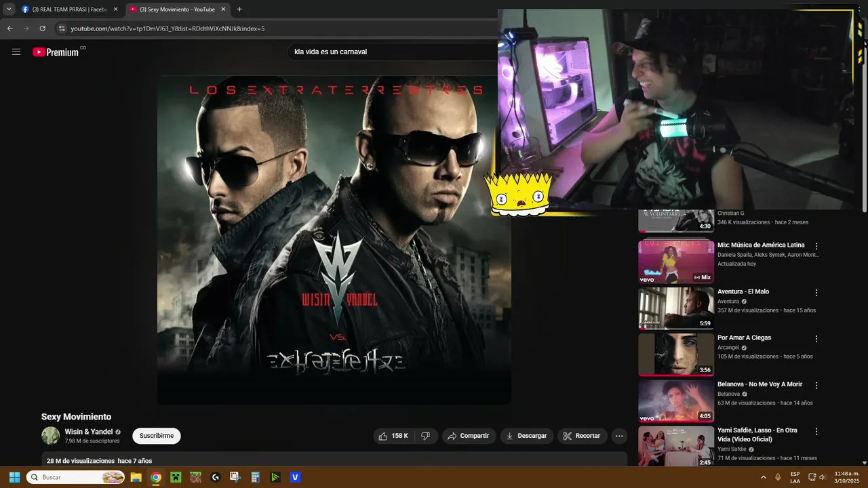The width and height of the screenshot is (868, 488).
Task: Open the calculator taskbar icon
Action: pos(255,477)
